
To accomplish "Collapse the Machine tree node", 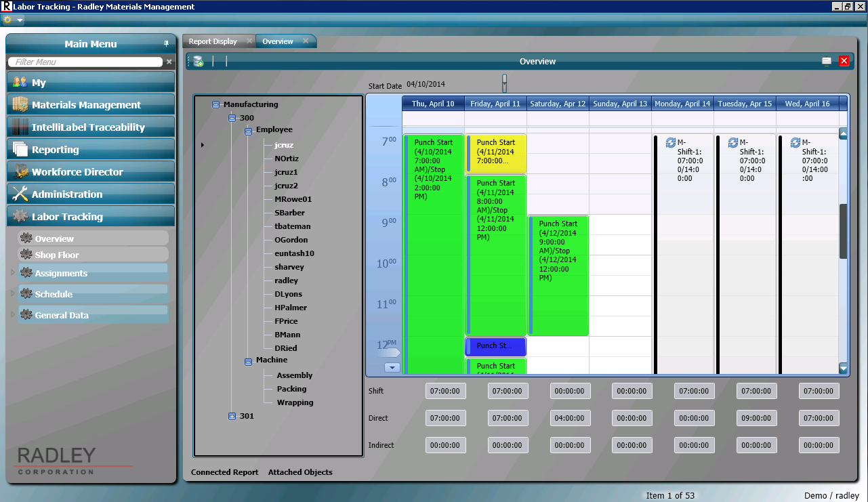I will click(249, 362).
